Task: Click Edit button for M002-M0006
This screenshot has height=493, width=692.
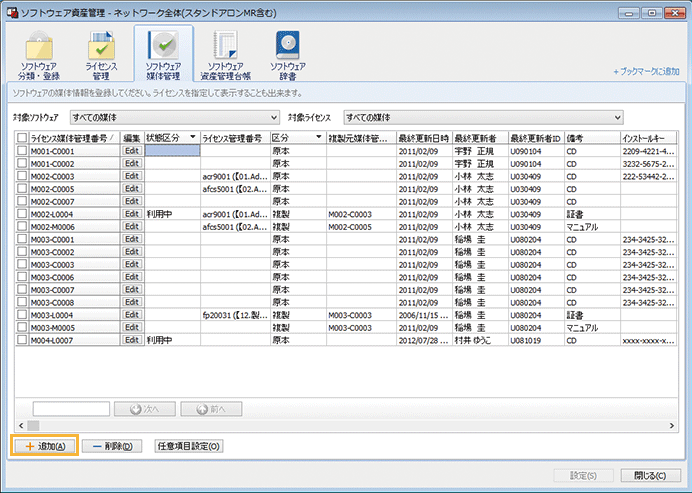Action: [x=132, y=226]
